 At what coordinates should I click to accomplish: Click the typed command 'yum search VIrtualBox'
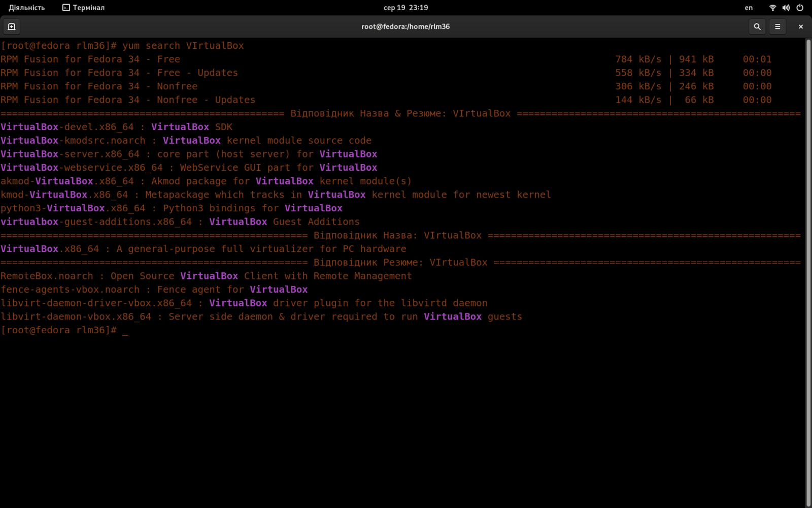pos(183,46)
